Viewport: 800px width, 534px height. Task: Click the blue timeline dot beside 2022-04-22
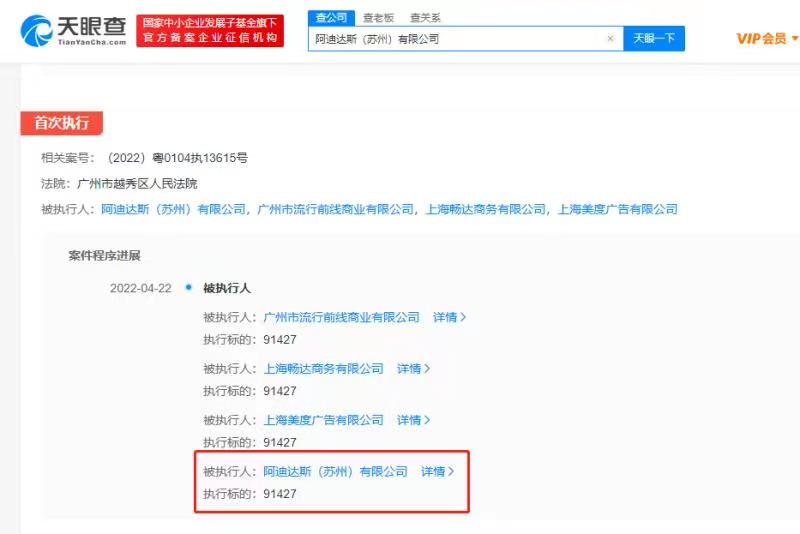click(x=189, y=288)
